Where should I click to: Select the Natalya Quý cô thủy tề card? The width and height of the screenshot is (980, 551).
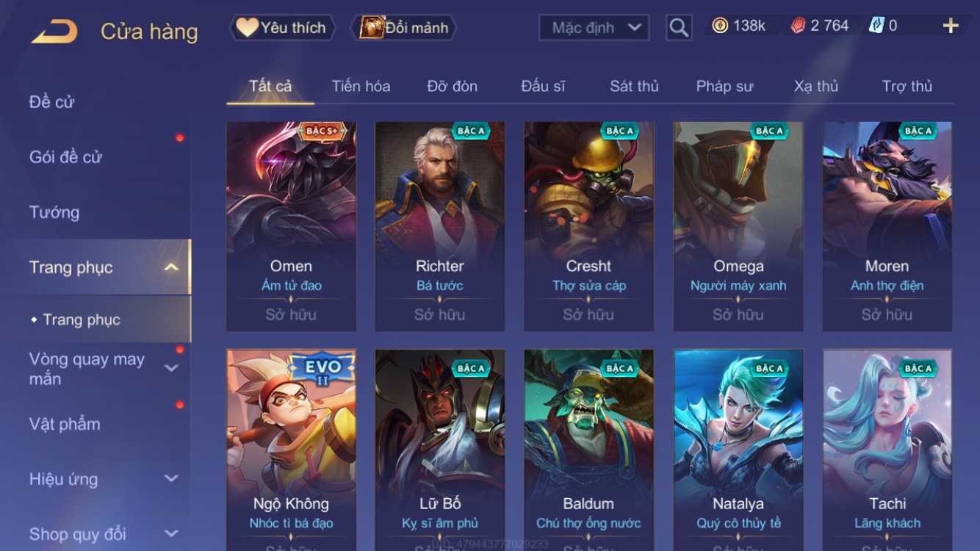[x=738, y=450]
